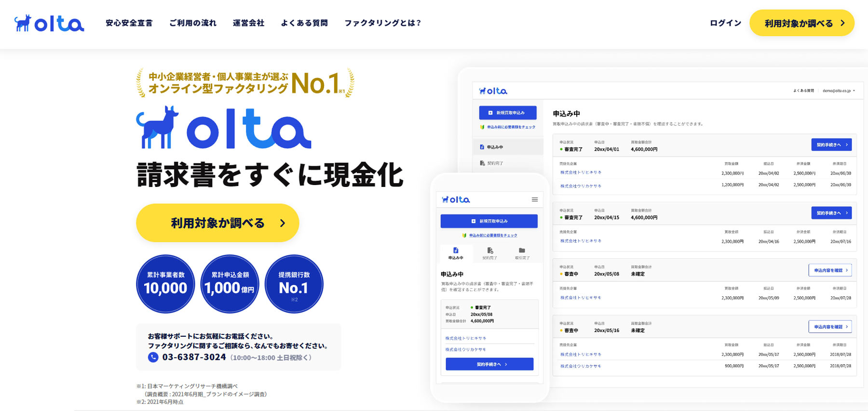Click 契約手続きへ for the 20xx/04/15 application
Viewport: 868px width, 411px height.
pyautogui.click(x=831, y=213)
